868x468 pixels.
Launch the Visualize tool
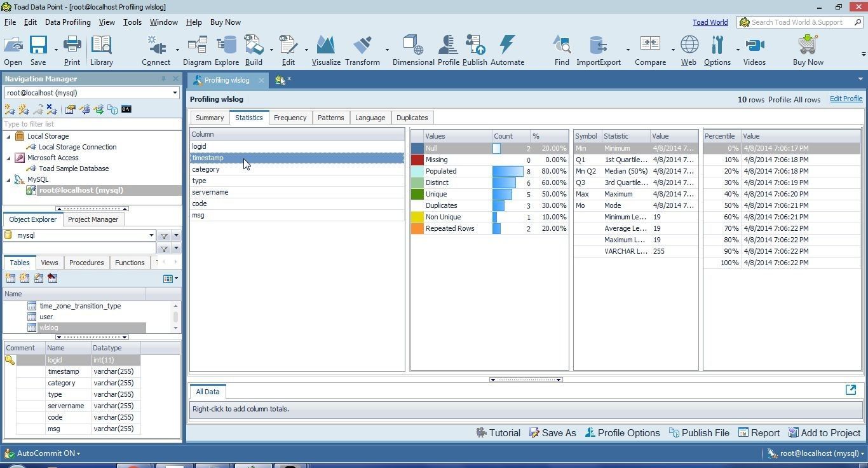(x=326, y=51)
